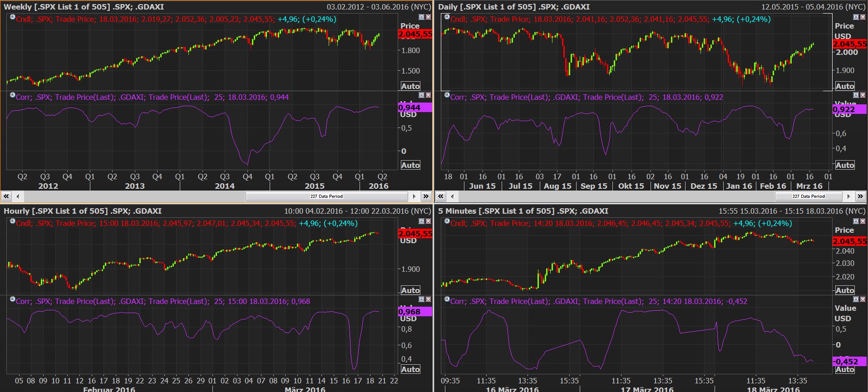Screen dimensions: 868x392
Task: Maximize the Weekly candlestick price pane
Action: 421,17
